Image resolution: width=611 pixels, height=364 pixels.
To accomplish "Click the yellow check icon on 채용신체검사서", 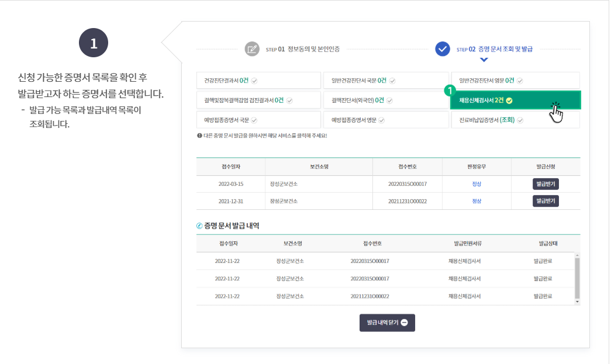I will tap(509, 100).
